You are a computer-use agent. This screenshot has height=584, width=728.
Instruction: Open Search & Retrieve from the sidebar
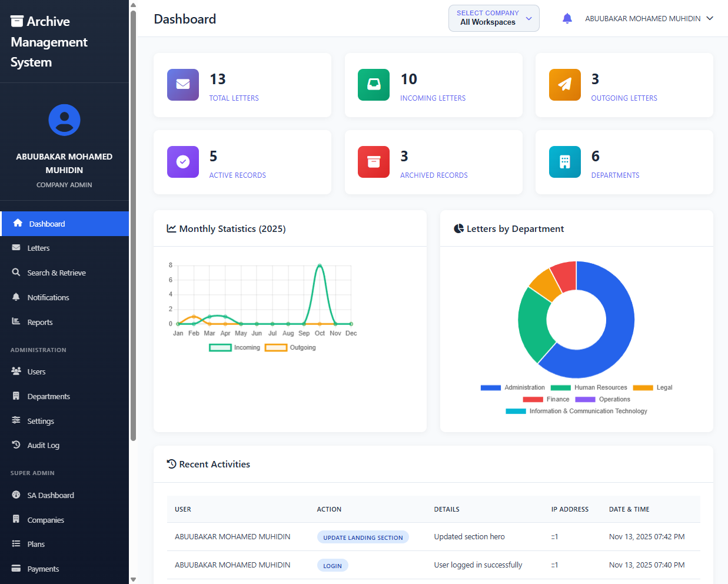pos(56,273)
